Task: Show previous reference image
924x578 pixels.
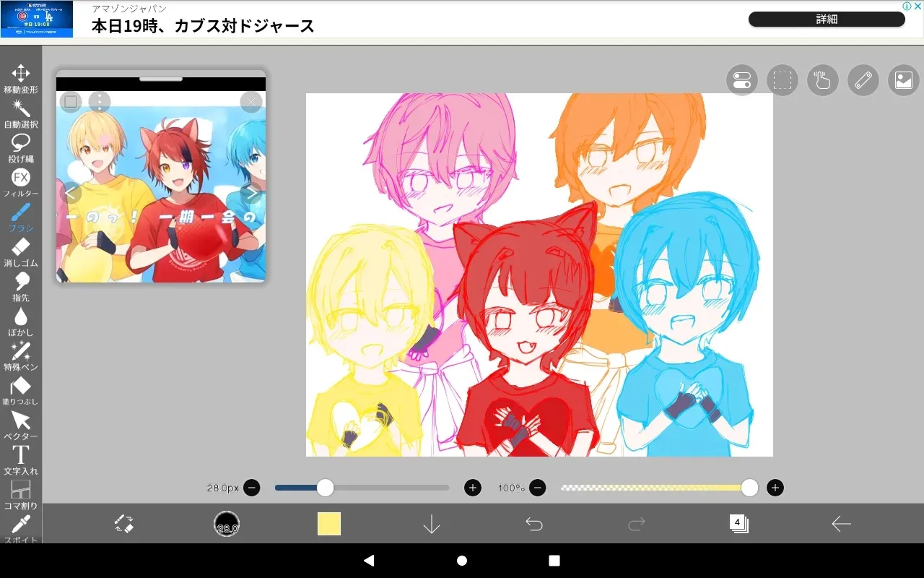Action: click(71, 192)
